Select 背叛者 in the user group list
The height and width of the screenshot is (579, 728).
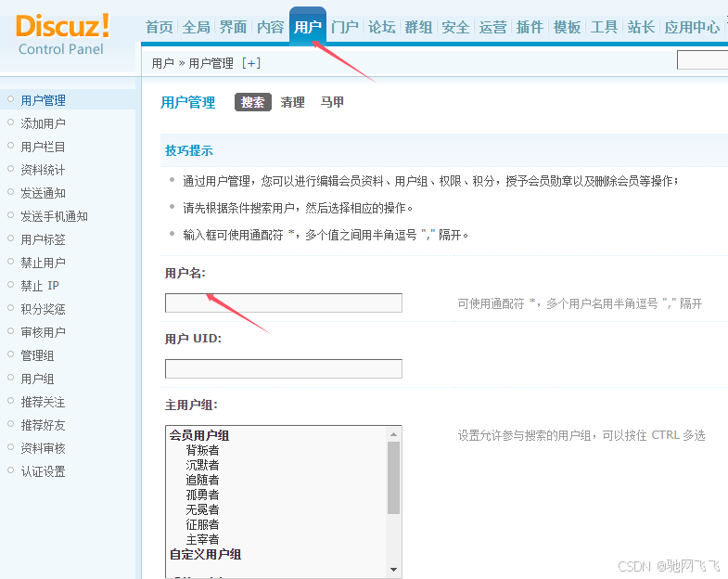point(202,450)
